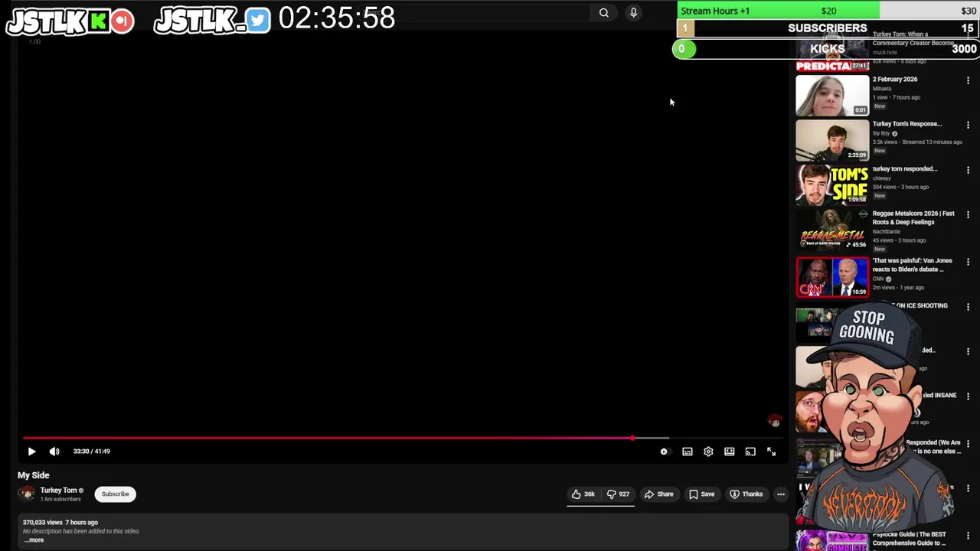Viewport: 980px width, 551px height.
Task: Open CNN 'That was painful' Van Jones title
Action: click(913, 265)
